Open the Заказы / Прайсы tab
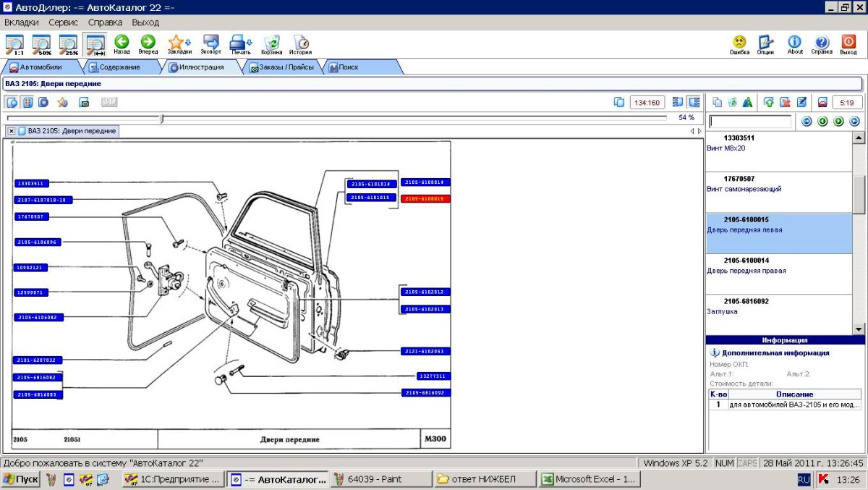868x490 pixels. coord(282,67)
